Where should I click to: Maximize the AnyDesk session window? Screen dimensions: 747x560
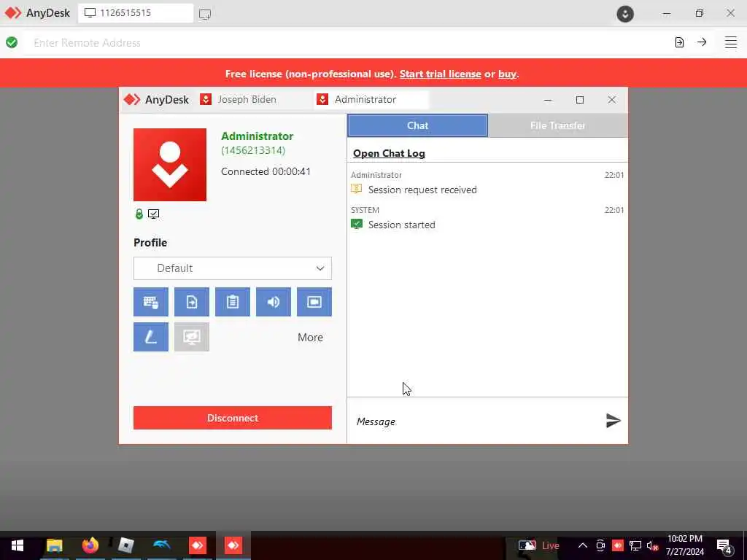coord(580,99)
